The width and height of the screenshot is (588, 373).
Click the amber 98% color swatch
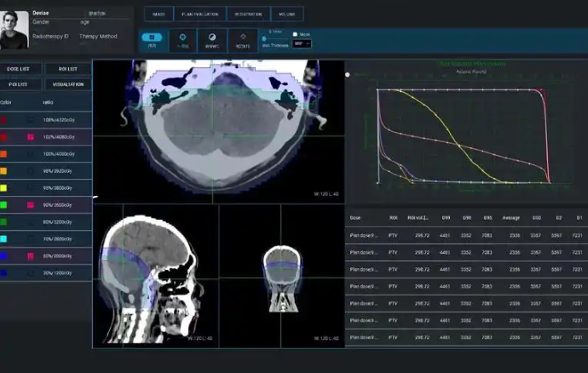coord(3,171)
